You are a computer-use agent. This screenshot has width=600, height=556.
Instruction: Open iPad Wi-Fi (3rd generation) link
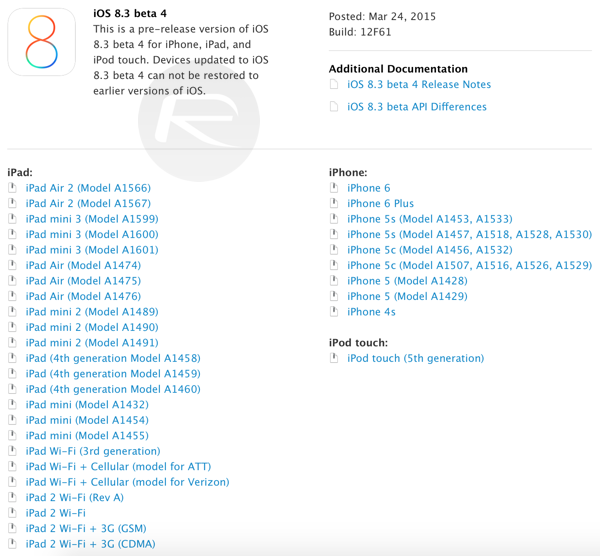[x=93, y=451]
